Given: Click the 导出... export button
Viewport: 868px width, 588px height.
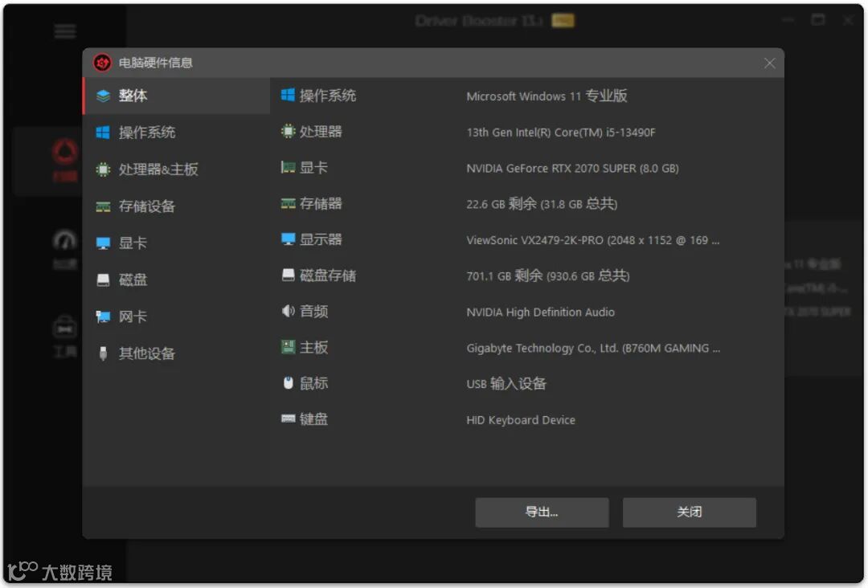Looking at the screenshot, I should pos(542,512).
